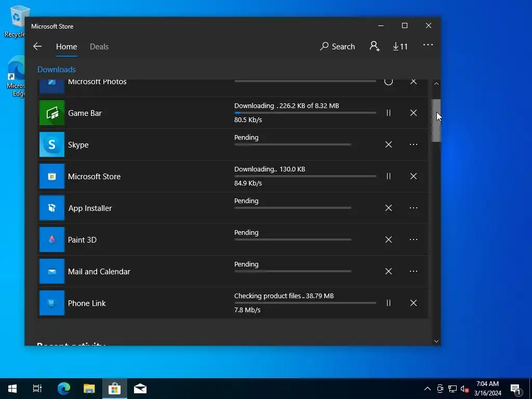The height and width of the screenshot is (399, 532).
Task: Select the Phone Link name text
Action: tap(87, 303)
